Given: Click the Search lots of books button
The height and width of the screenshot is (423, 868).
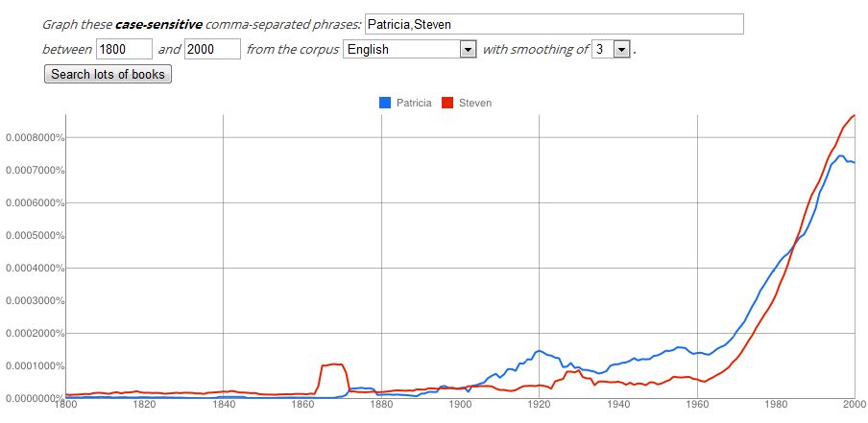Looking at the screenshot, I should tap(108, 74).
